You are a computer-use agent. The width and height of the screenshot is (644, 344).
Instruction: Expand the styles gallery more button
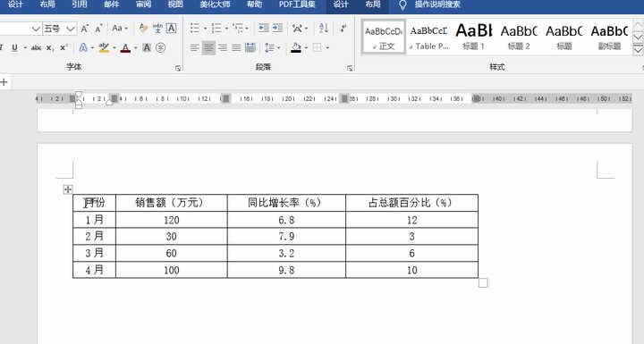pyautogui.click(x=638, y=50)
